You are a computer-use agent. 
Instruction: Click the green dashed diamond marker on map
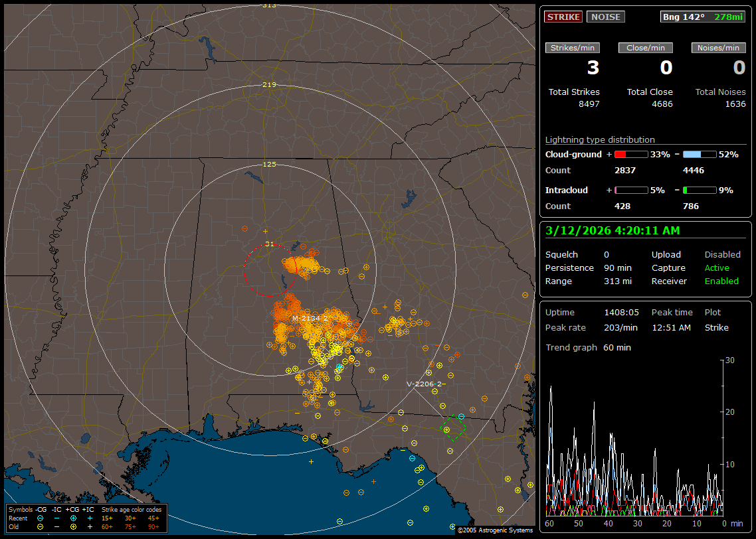coord(454,427)
